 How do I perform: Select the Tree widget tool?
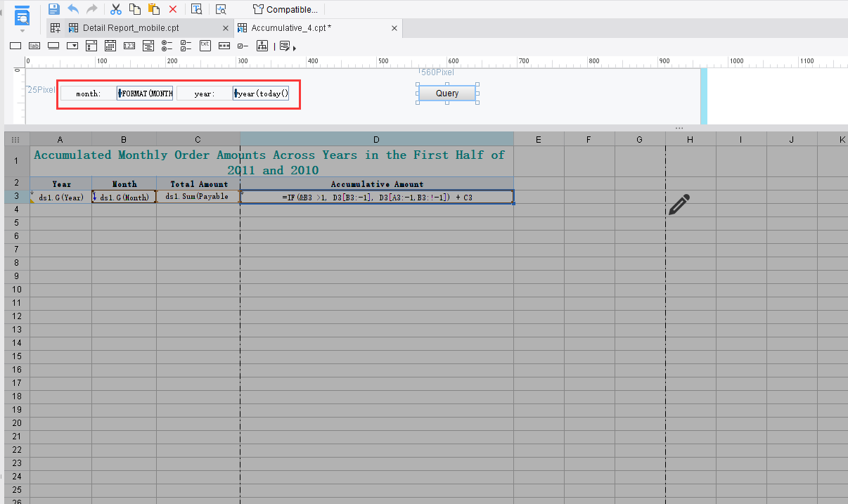(x=262, y=45)
